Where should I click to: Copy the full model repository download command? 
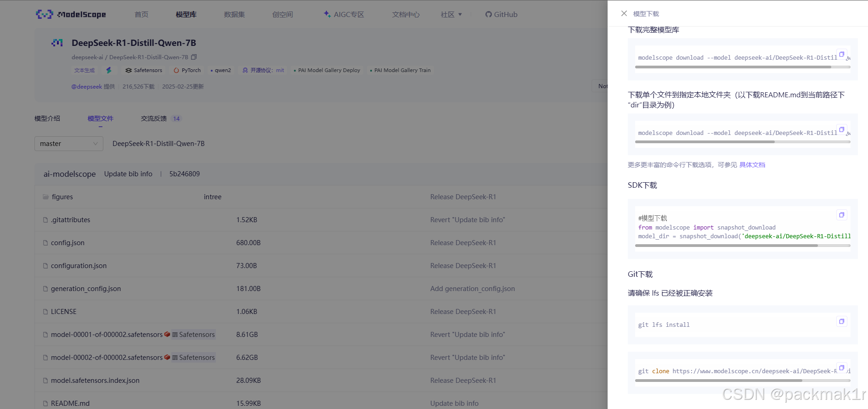(841, 54)
